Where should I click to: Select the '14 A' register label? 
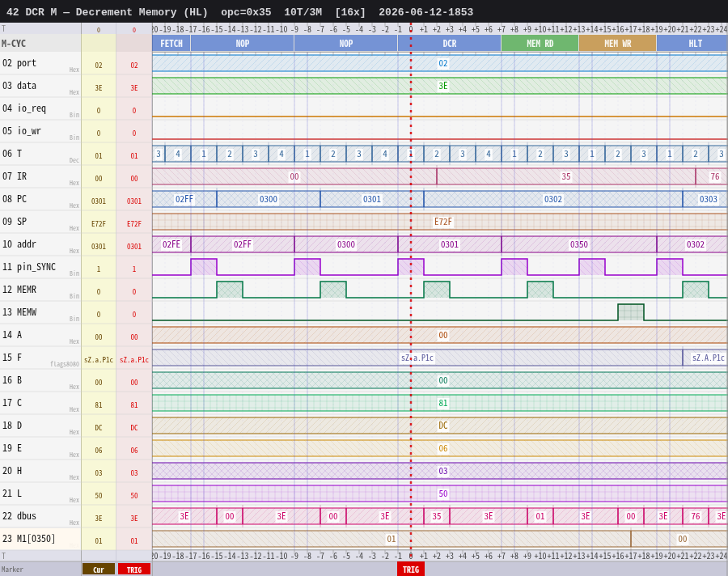point(12,335)
